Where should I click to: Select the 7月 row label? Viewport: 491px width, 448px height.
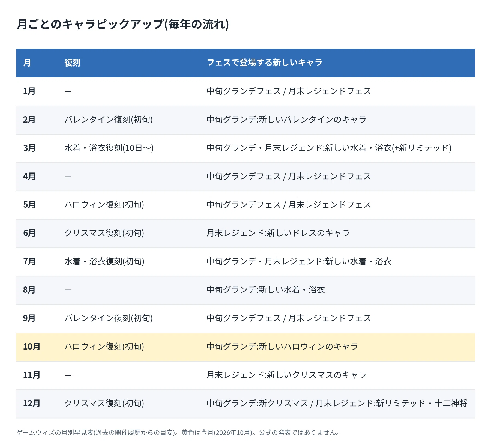pos(29,261)
